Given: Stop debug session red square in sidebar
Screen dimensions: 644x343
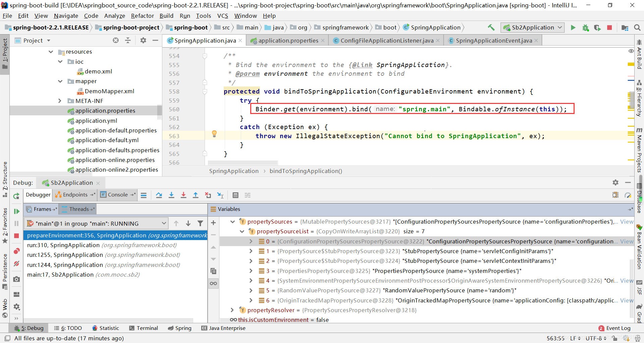Looking at the screenshot, I should pos(16,236).
